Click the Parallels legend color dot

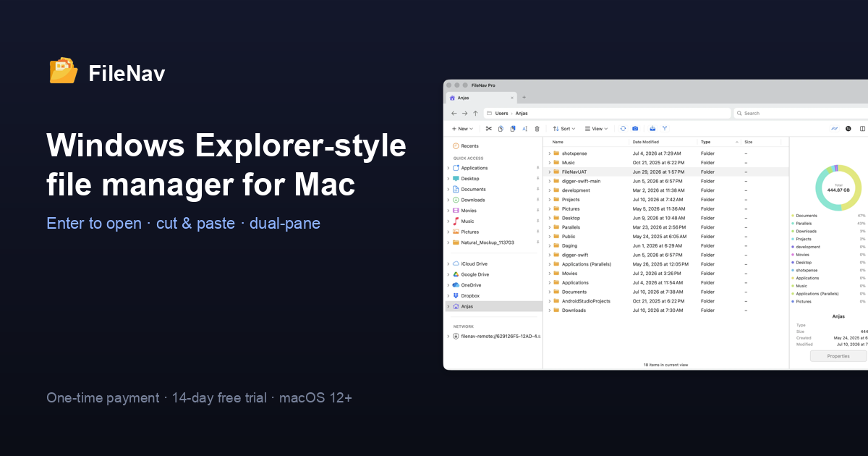pyautogui.click(x=793, y=224)
